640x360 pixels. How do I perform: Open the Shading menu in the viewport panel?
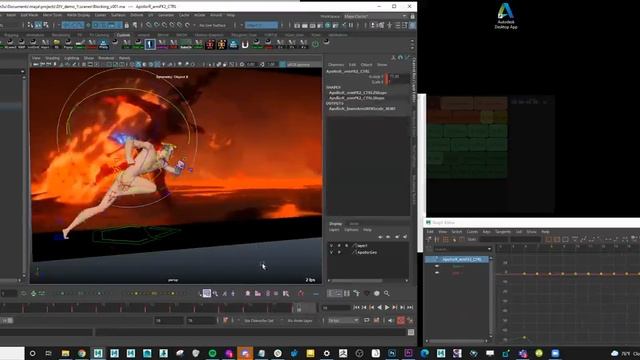point(52,58)
